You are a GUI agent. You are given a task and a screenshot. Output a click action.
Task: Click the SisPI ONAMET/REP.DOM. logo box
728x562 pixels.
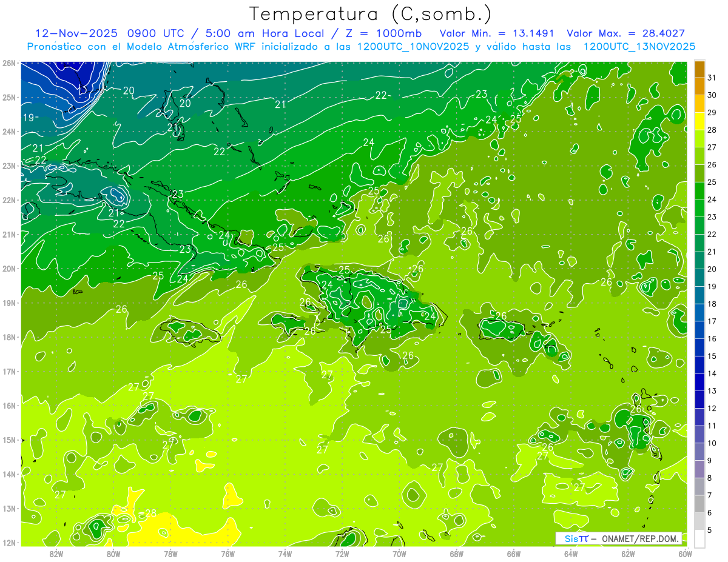click(x=619, y=539)
